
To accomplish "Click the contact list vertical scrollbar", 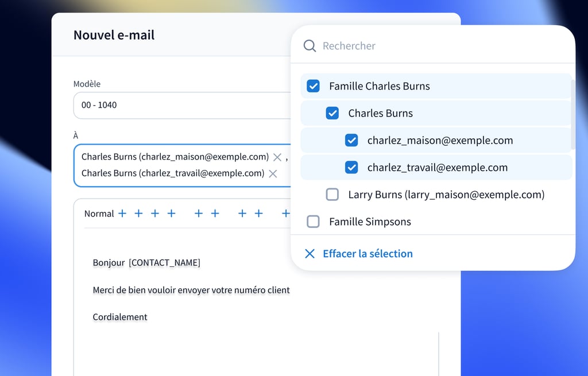I will (x=572, y=115).
